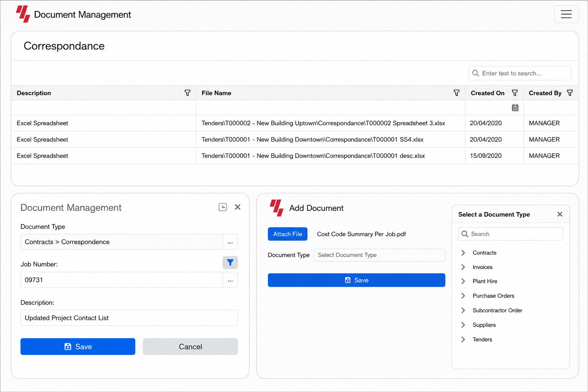Sort by File Name column header
Viewport: 588px width, 392px height.
tap(216, 93)
